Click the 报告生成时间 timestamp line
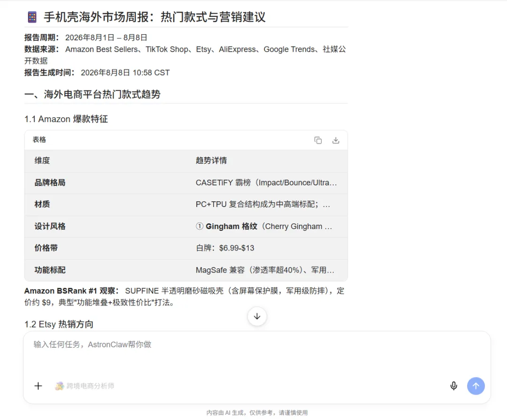This screenshot has height=420, width=507. point(97,72)
